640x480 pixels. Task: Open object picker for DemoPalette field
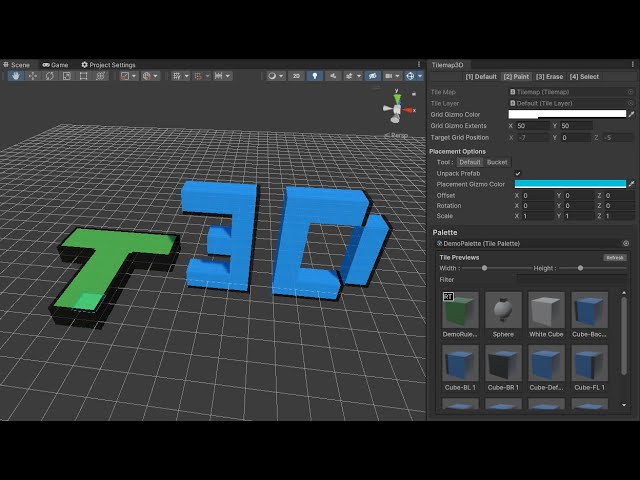(x=626, y=243)
